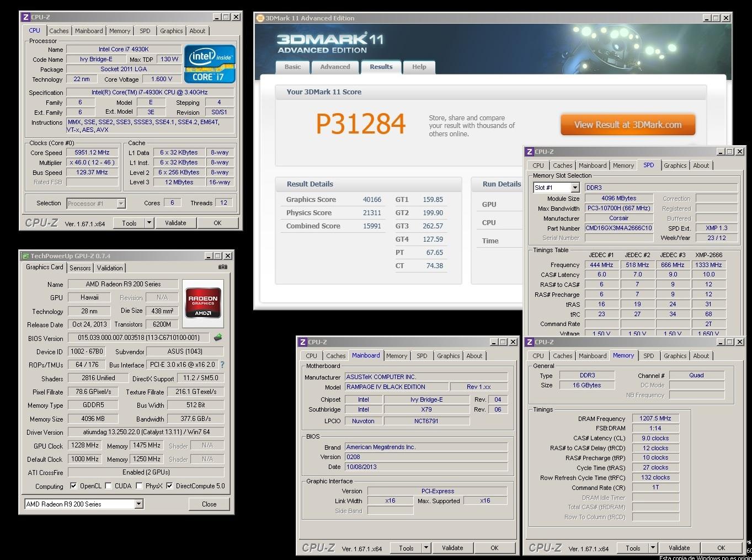Viewport: 752px width, 560px height.
Task: Click the P31284 score text
Action: [361, 124]
